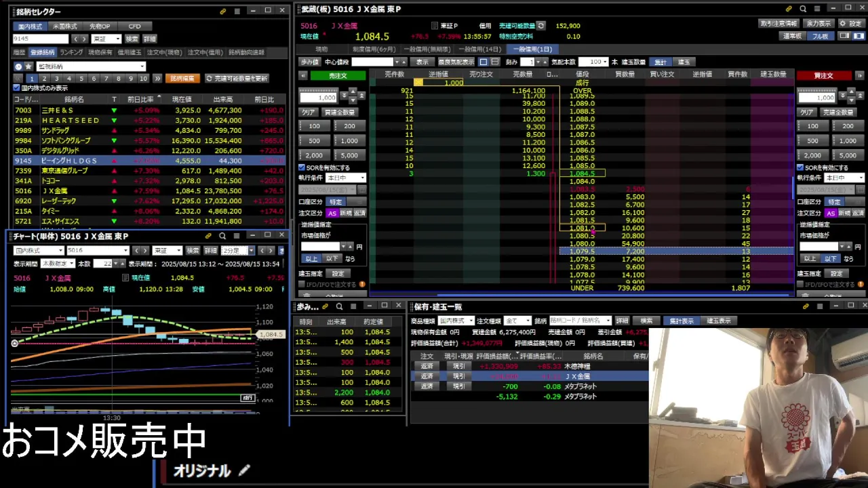868x488 pixels.
Task: Switch to 米国株式 tab
Action: pyautogui.click(x=65, y=26)
